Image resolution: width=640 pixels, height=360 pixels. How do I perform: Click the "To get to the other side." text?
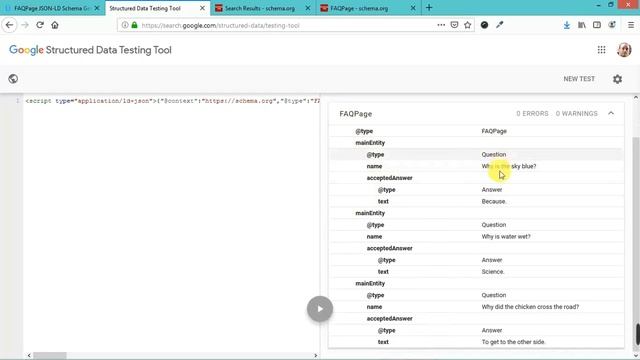point(513,342)
